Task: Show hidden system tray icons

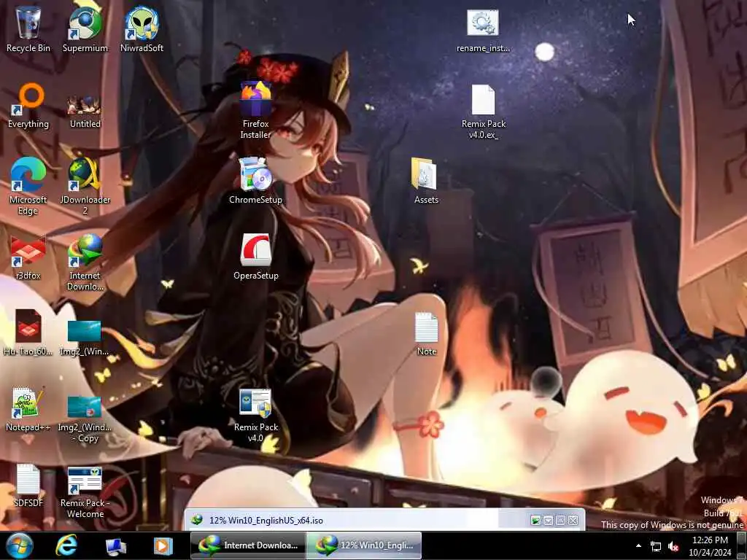Action: click(638, 545)
